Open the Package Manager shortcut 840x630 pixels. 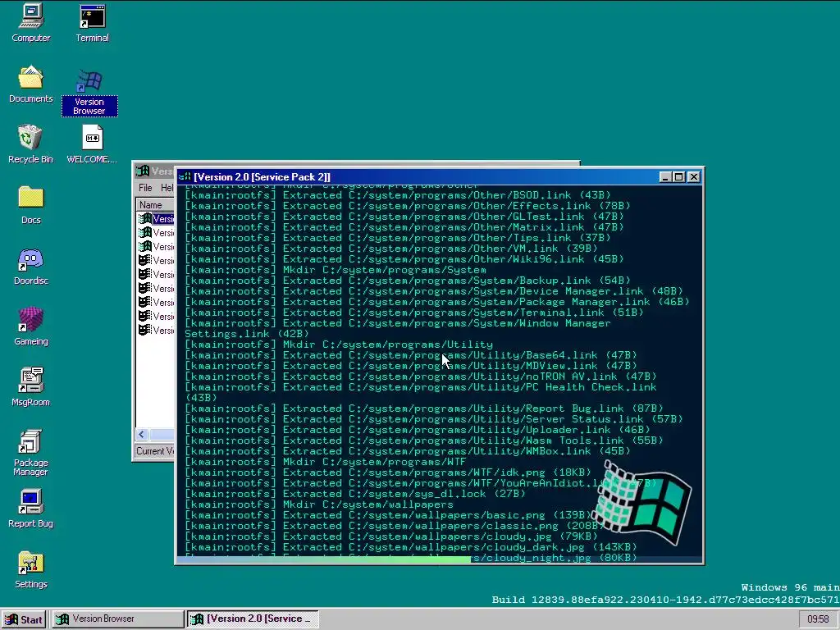pyautogui.click(x=30, y=453)
